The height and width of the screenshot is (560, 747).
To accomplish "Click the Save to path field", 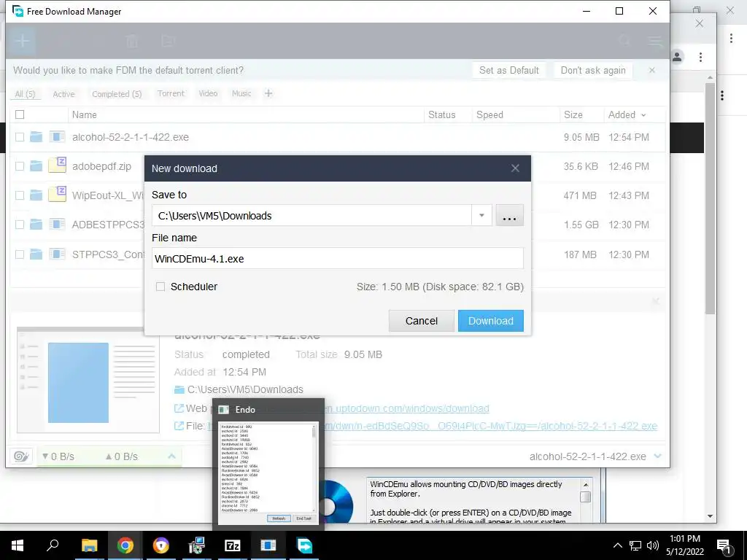I will point(311,216).
